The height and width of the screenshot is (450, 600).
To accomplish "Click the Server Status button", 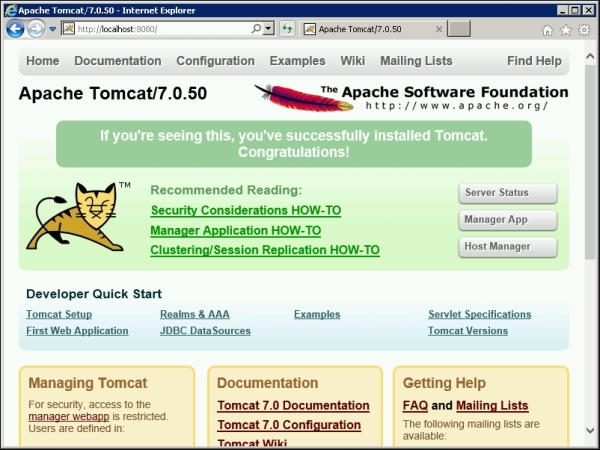I will (508, 193).
